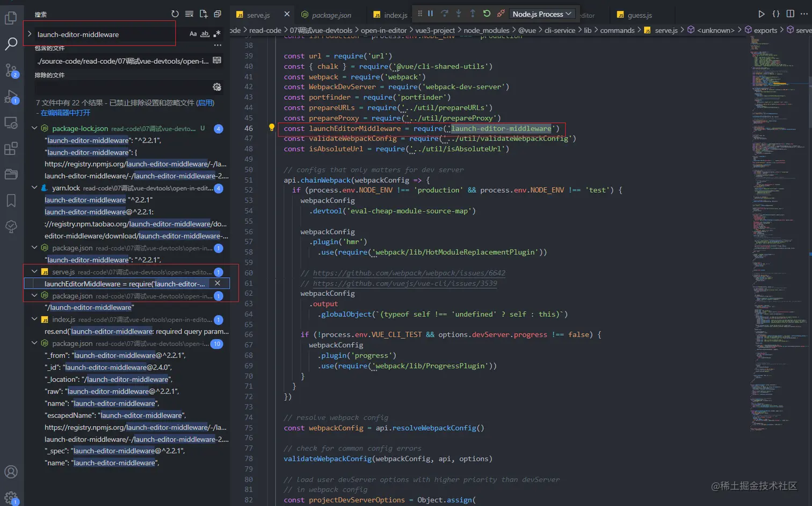Image resolution: width=812 pixels, height=506 pixels.
Task: Open the Bookmarks view in activity bar
Action: [11, 201]
